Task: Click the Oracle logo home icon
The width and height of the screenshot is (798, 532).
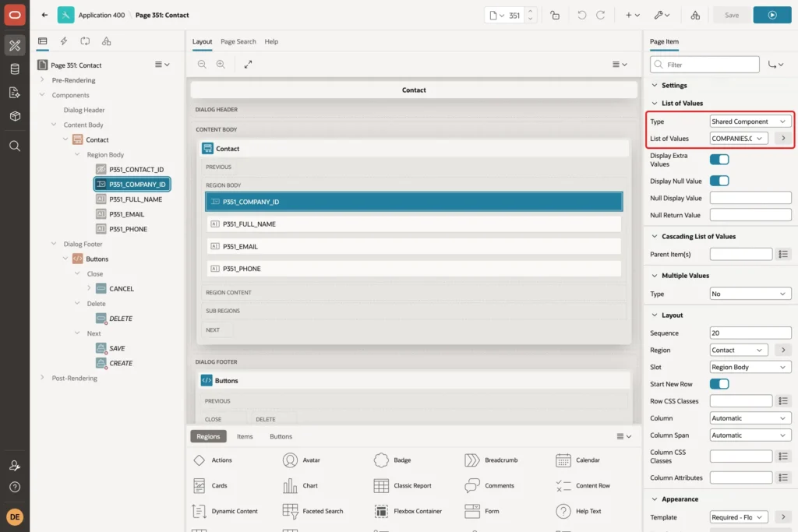Action: (x=15, y=15)
